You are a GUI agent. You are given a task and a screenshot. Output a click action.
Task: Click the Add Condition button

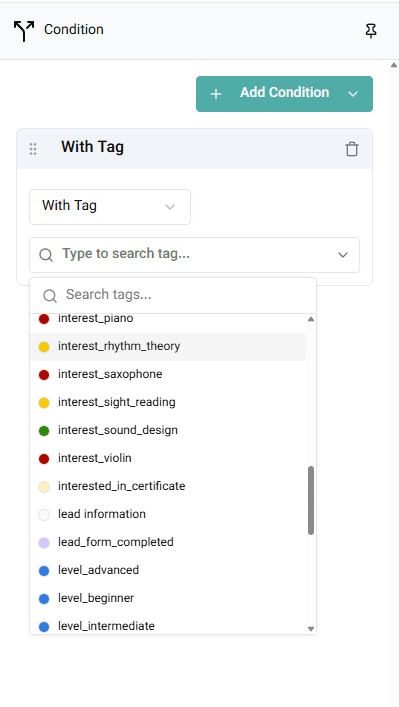(284, 94)
